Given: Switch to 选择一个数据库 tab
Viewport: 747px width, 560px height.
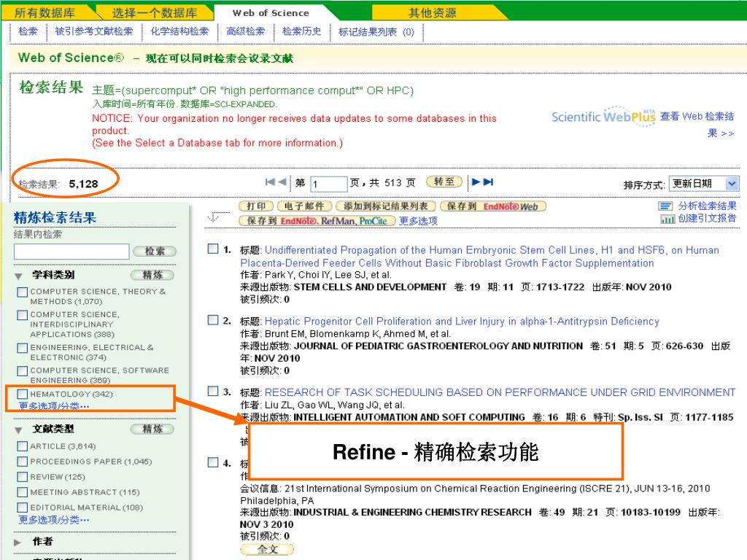Looking at the screenshot, I should (155, 13).
